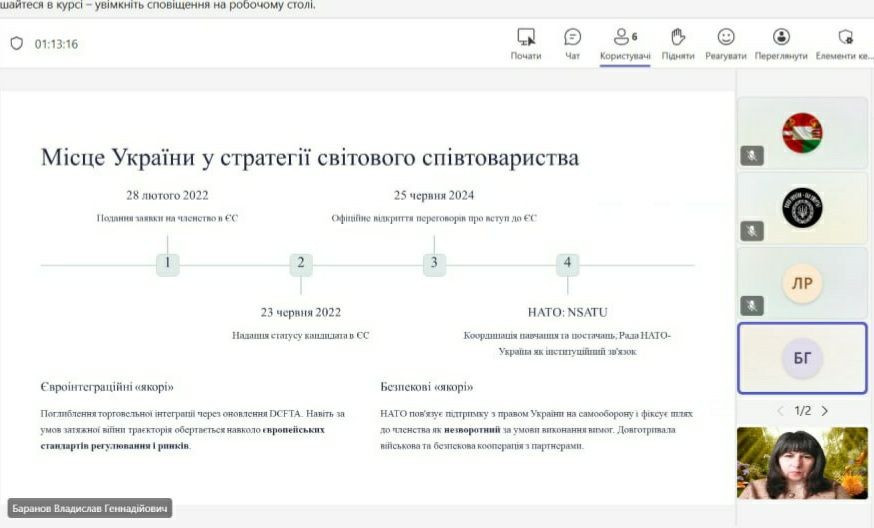The width and height of the screenshot is (874, 528).
Task: Click the Почати screen control icon
Action: [x=525, y=37]
